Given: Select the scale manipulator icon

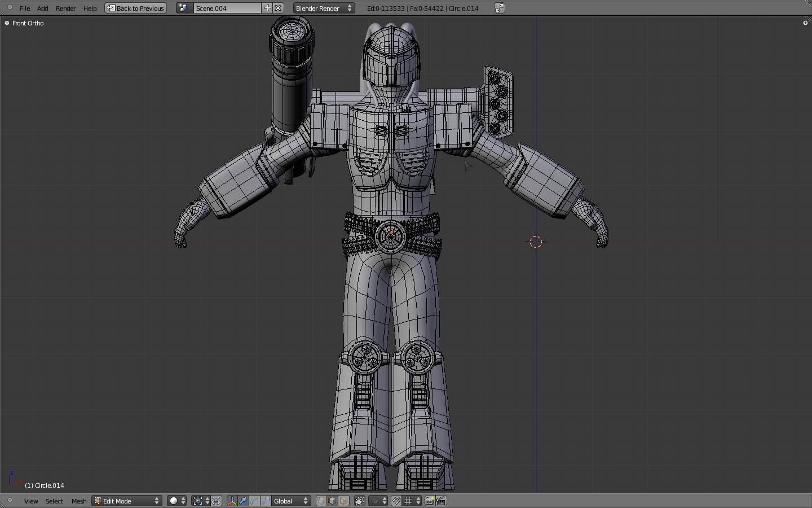Looking at the screenshot, I should [266, 501].
